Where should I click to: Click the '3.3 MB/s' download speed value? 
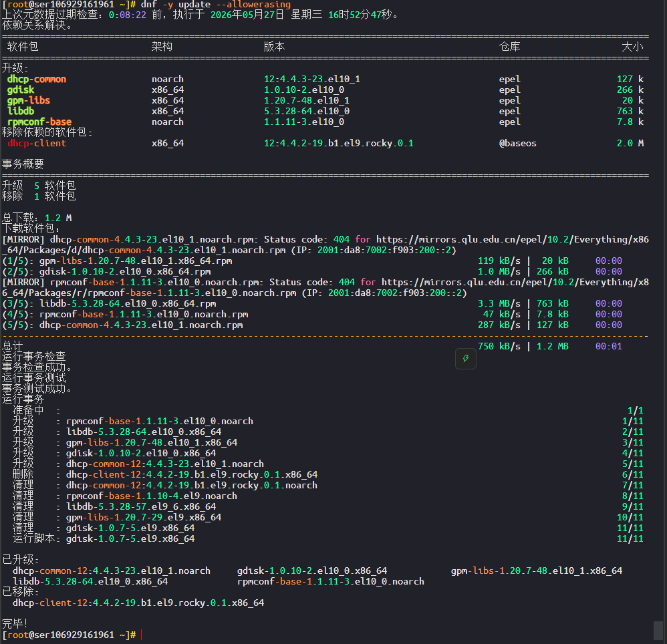point(499,303)
